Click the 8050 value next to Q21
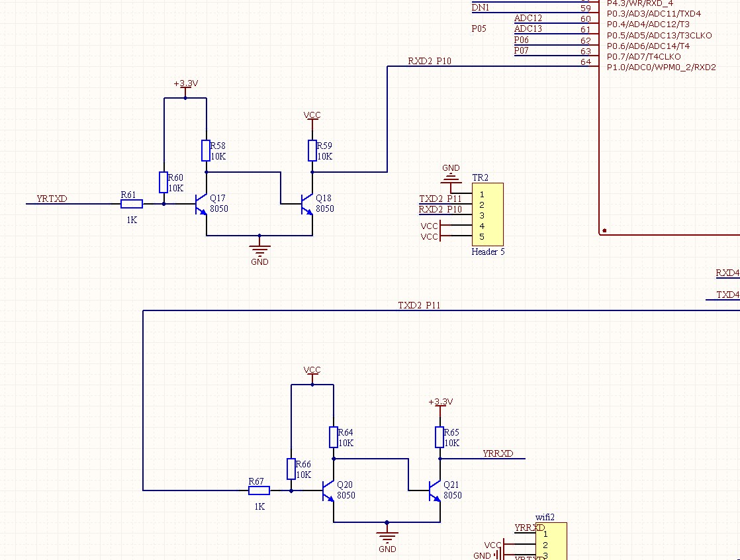This screenshot has width=740, height=560. coord(453,495)
